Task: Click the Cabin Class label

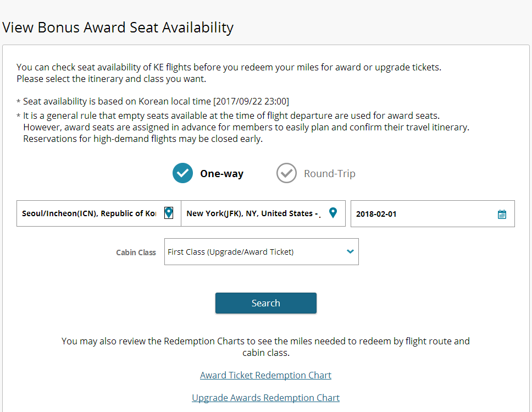Action: [136, 252]
